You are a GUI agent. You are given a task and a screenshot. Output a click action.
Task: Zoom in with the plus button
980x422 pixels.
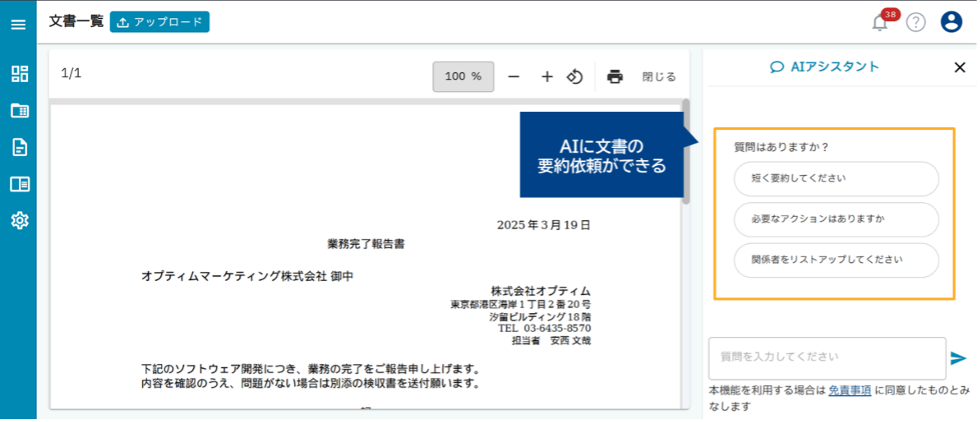tap(547, 77)
